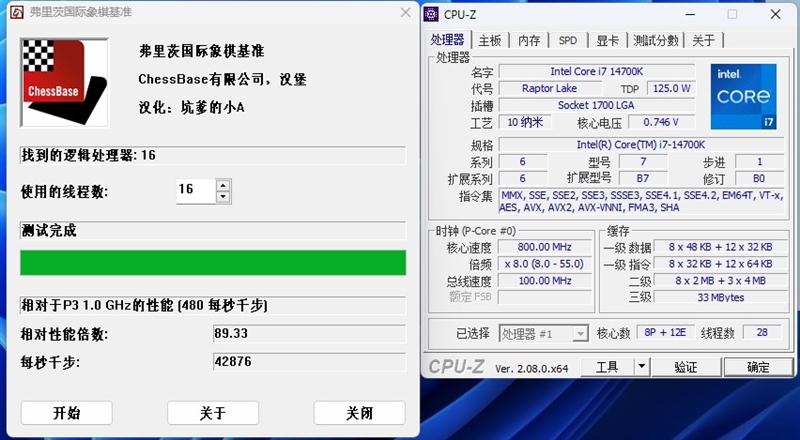Click the Socket 1700 LGA field
The height and width of the screenshot is (440, 800).
[x=596, y=105]
